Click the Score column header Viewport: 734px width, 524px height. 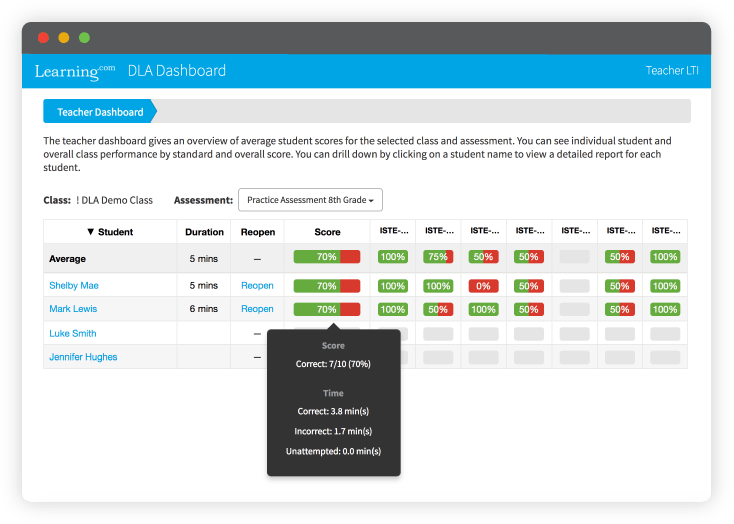(x=327, y=232)
